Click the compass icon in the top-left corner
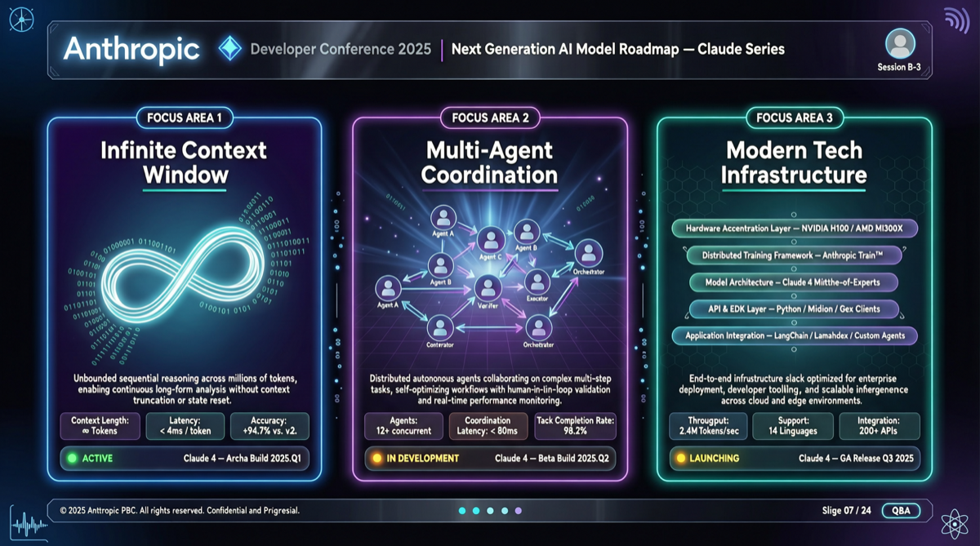The image size is (980, 546). coord(21,19)
